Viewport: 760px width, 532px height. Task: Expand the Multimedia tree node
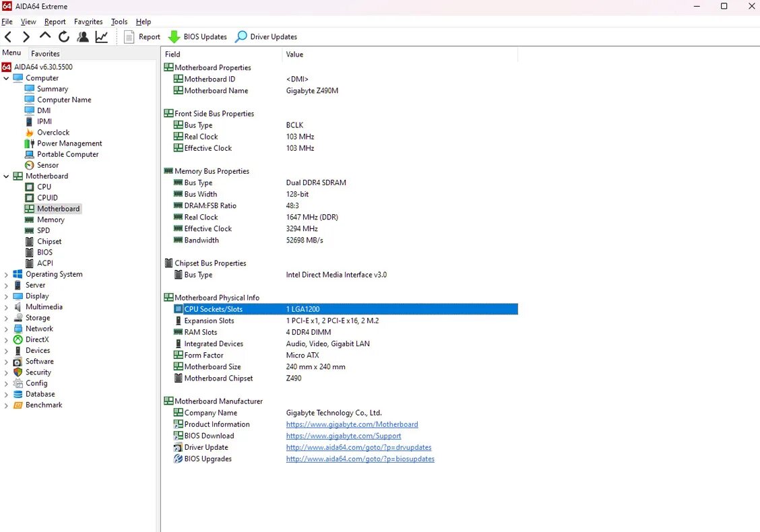(x=6, y=307)
